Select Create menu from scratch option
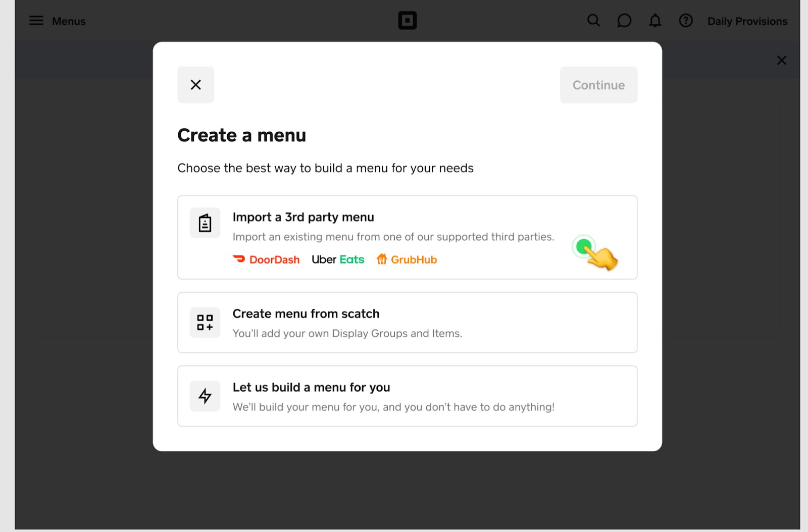This screenshot has width=808, height=532. pyautogui.click(x=407, y=323)
